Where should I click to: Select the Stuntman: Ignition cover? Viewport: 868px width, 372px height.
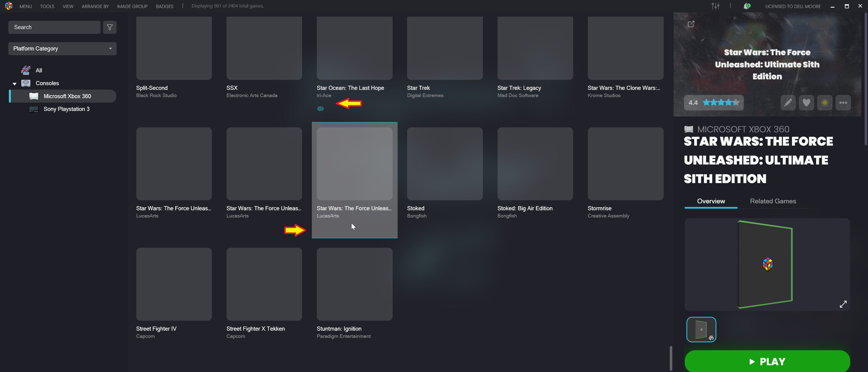click(355, 284)
